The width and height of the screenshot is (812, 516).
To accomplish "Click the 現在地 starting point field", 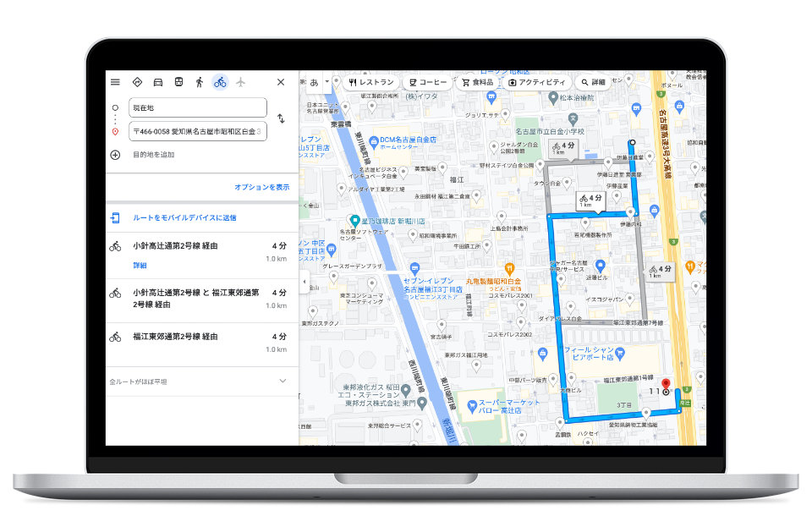I will [x=196, y=108].
